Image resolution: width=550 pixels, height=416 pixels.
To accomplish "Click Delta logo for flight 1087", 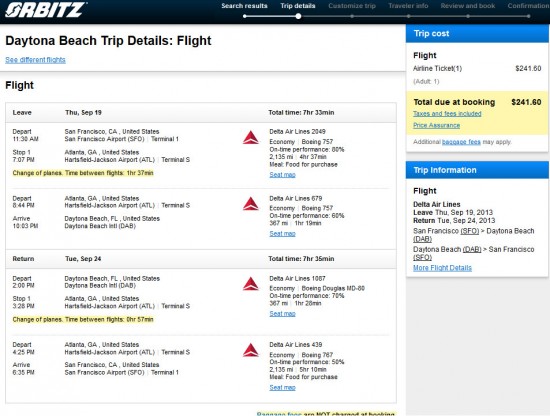I will 251,284.
